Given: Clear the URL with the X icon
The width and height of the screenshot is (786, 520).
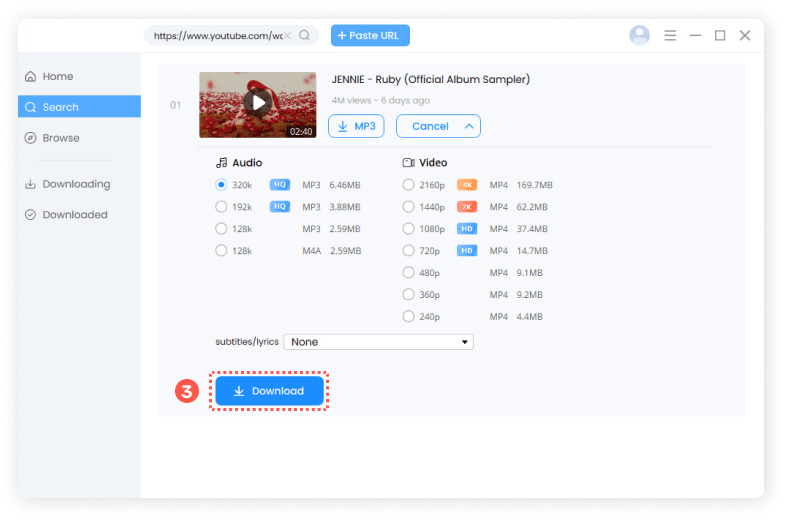Looking at the screenshot, I should (x=287, y=35).
